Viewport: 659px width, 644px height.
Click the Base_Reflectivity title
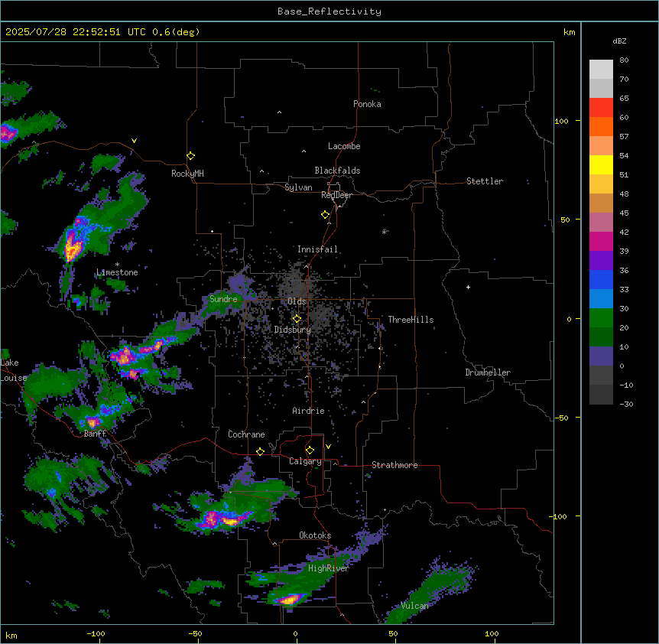pos(329,11)
